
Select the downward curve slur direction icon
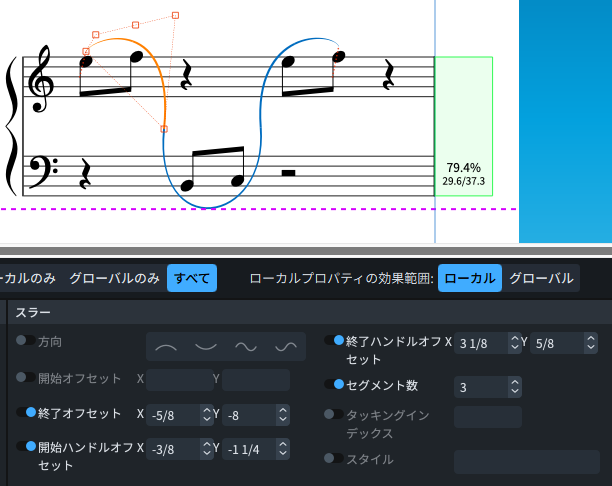[x=206, y=347]
